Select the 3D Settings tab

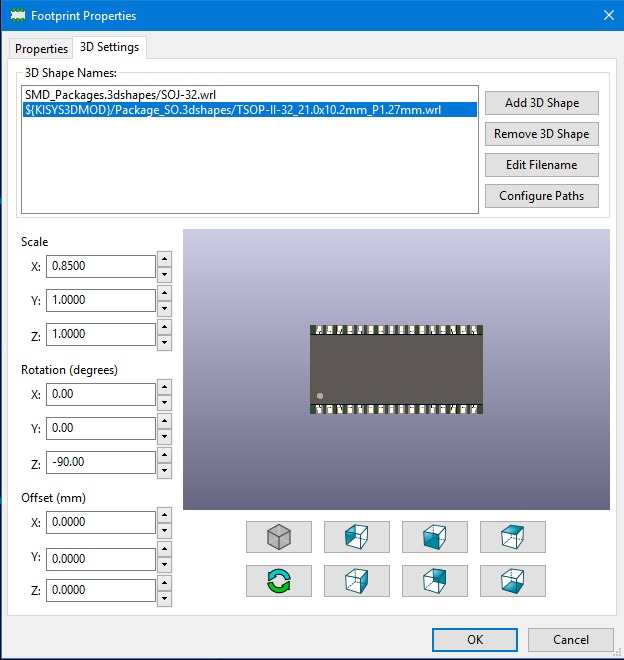(109, 47)
